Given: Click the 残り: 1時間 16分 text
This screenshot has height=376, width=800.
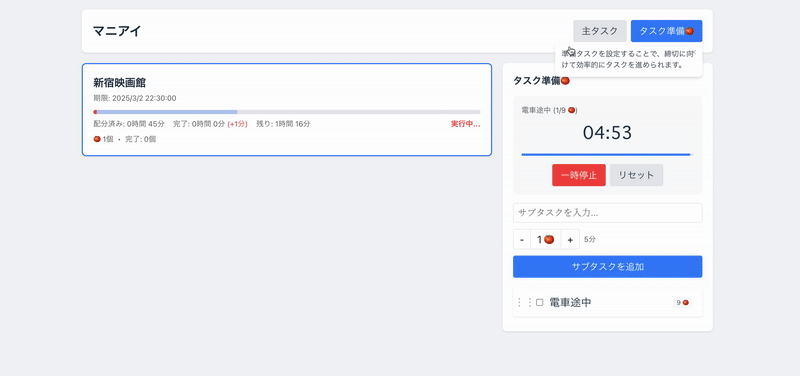Looking at the screenshot, I should pos(283,124).
